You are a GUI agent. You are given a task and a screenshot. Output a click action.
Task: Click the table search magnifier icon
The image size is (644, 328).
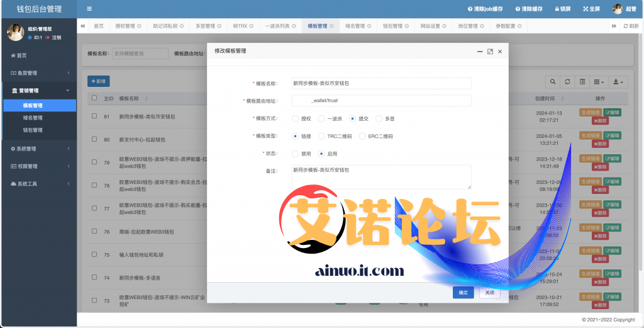click(553, 82)
